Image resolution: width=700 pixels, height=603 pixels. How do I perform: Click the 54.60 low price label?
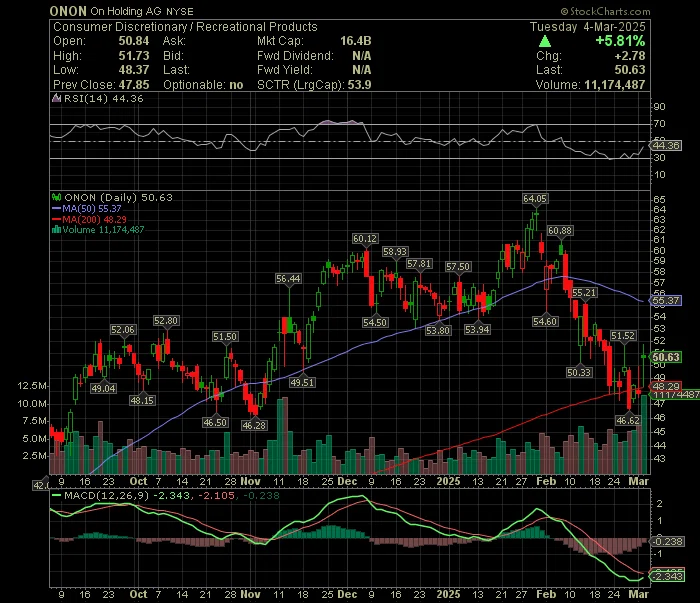pyautogui.click(x=545, y=321)
